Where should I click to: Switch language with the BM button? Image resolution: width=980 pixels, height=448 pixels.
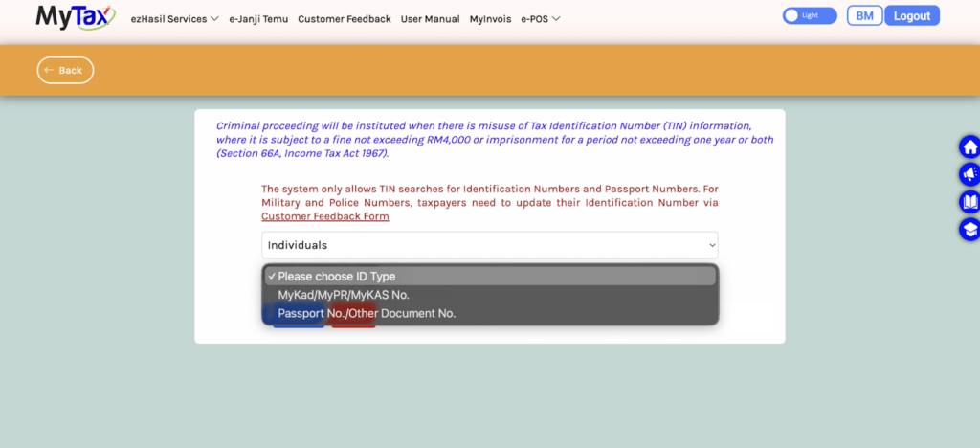864,16
